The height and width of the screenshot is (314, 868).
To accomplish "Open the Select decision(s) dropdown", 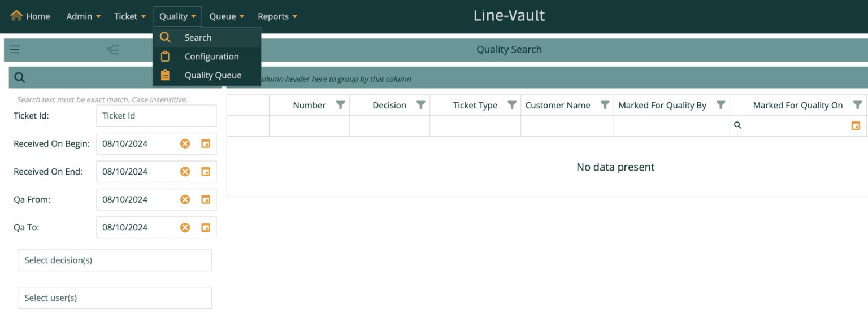I will pyautogui.click(x=115, y=260).
